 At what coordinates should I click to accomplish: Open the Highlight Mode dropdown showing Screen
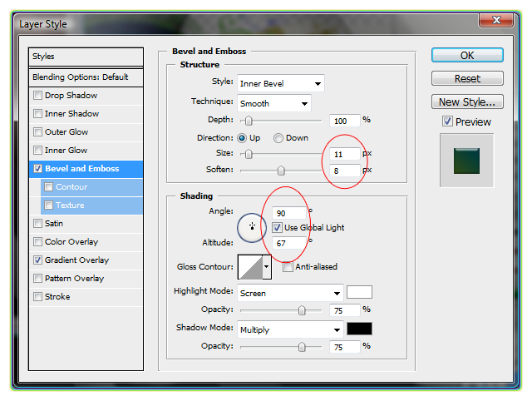(290, 294)
